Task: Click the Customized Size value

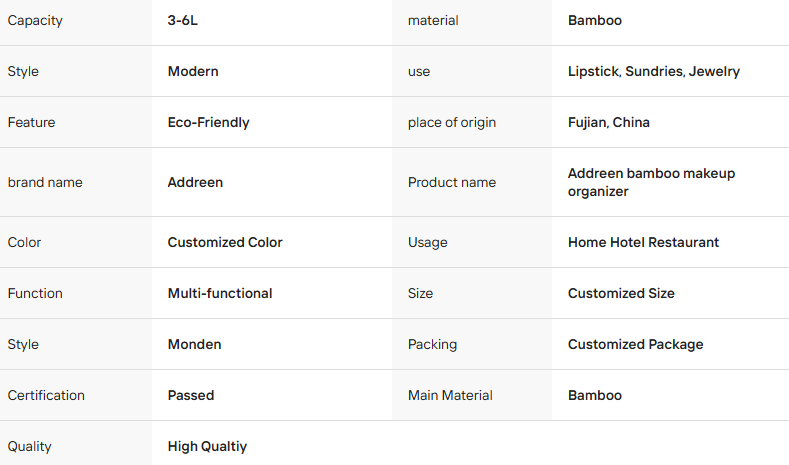Action: click(621, 293)
